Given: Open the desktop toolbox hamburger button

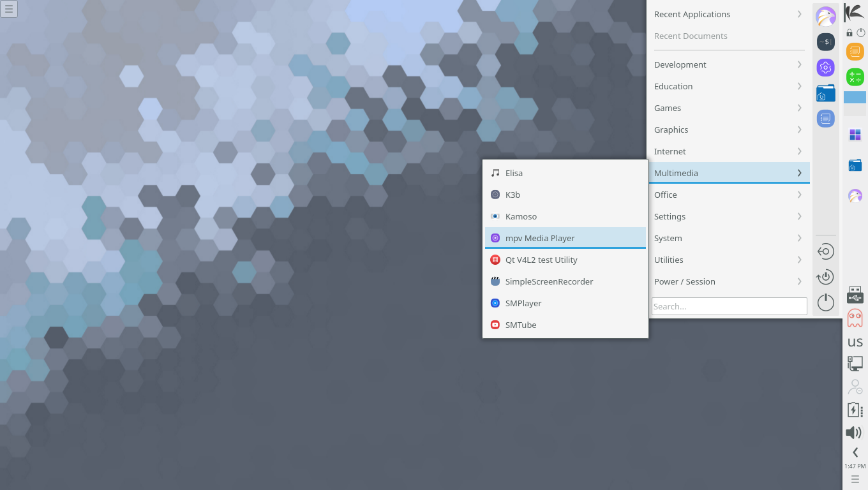Looking at the screenshot, I should [x=9, y=9].
